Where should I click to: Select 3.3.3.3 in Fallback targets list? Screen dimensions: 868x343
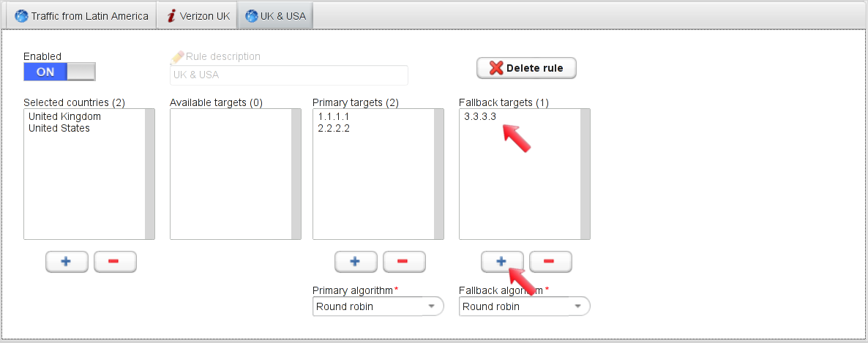(480, 117)
